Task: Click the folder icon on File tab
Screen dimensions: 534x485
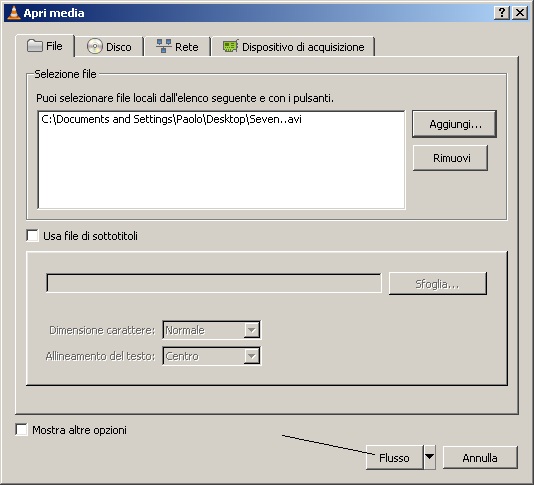Action: (35, 46)
